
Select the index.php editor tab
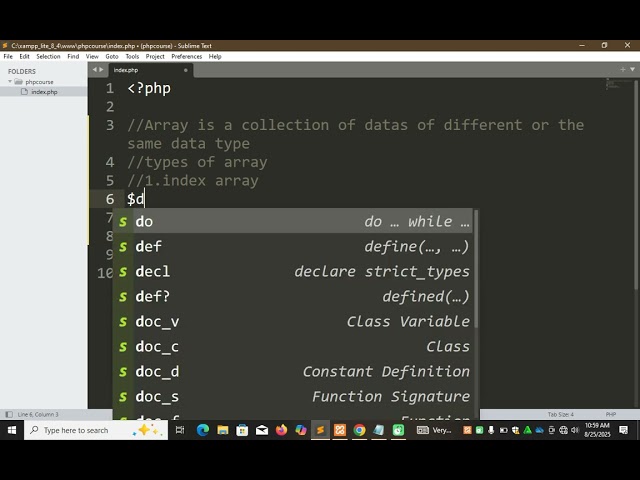(150, 70)
